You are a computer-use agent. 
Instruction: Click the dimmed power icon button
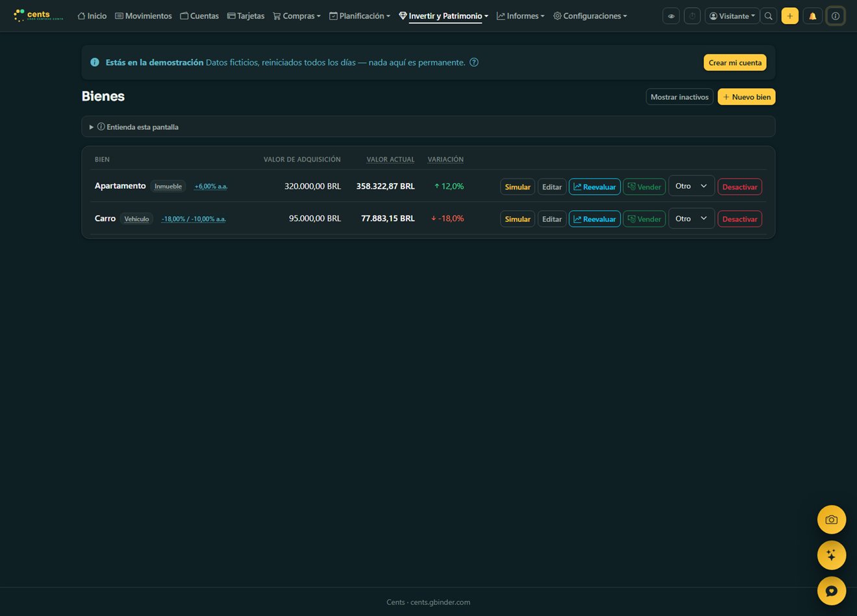(x=692, y=16)
